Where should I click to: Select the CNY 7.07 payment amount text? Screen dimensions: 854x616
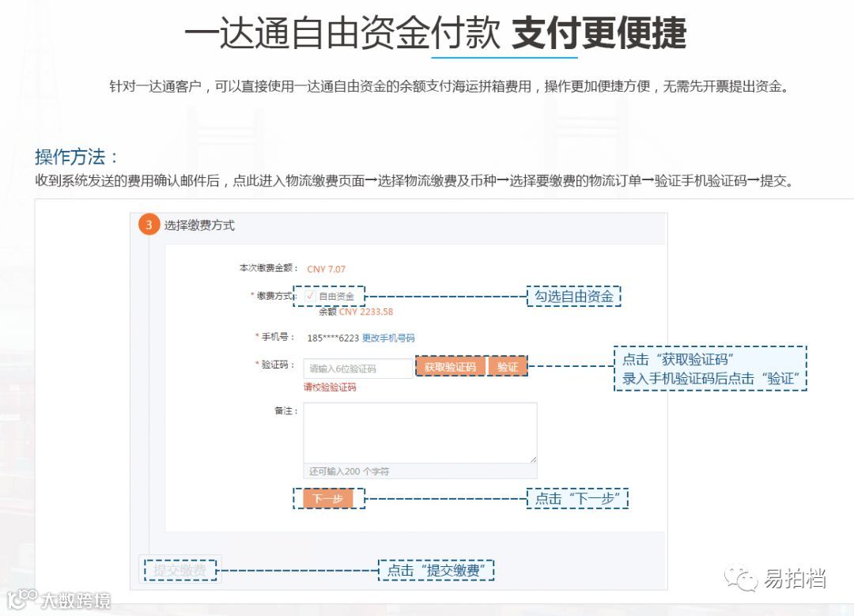point(326,269)
